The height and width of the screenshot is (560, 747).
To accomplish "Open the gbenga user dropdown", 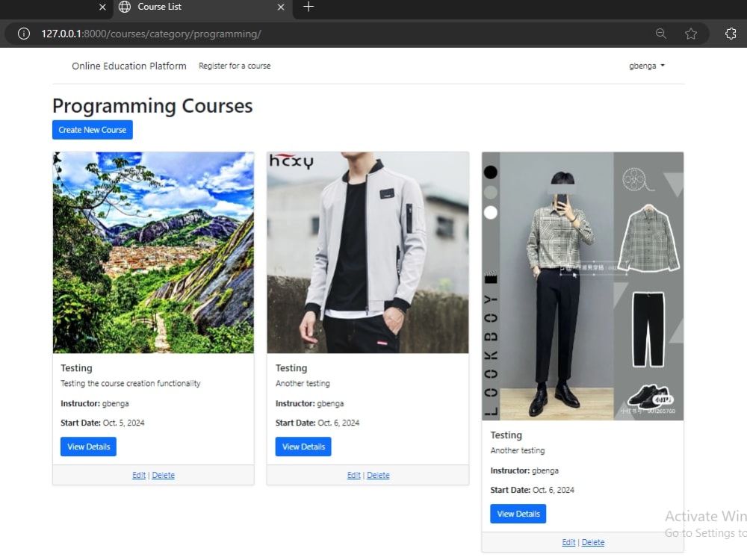I will click(x=646, y=66).
